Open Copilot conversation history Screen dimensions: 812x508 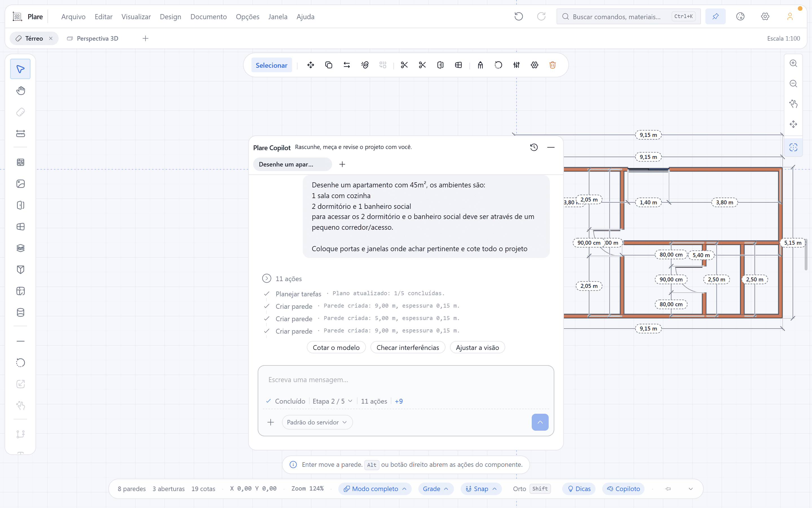click(x=534, y=147)
